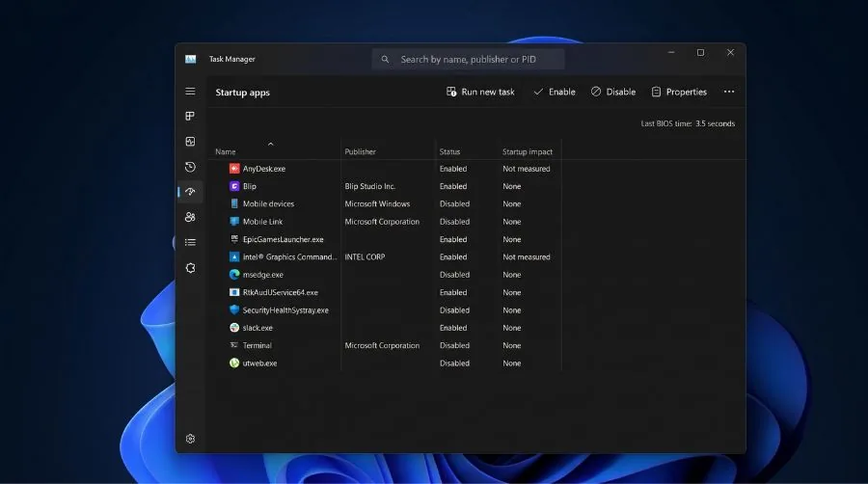Click the Task Manager app icon
Viewport: 868px width, 484px height.
[x=190, y=59]
